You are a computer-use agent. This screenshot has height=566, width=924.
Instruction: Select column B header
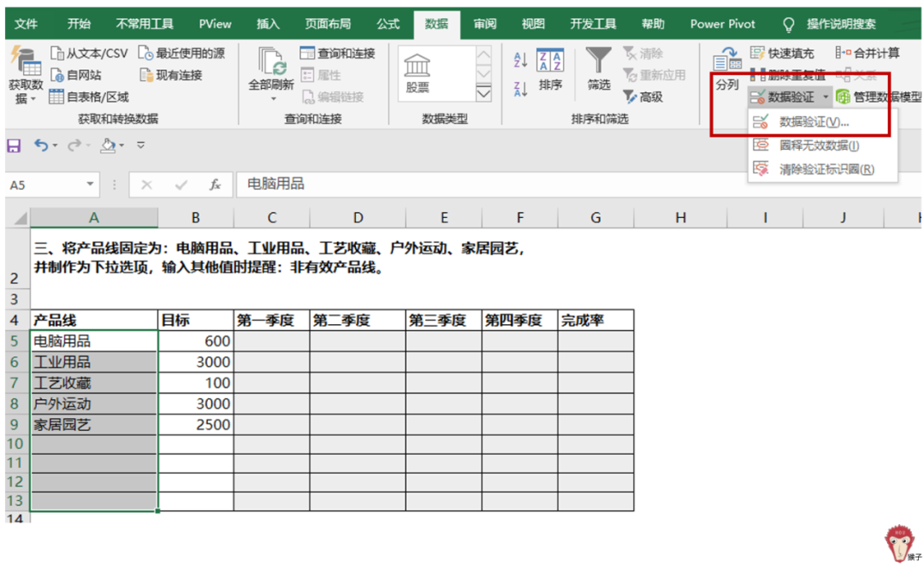coord(196,218)
